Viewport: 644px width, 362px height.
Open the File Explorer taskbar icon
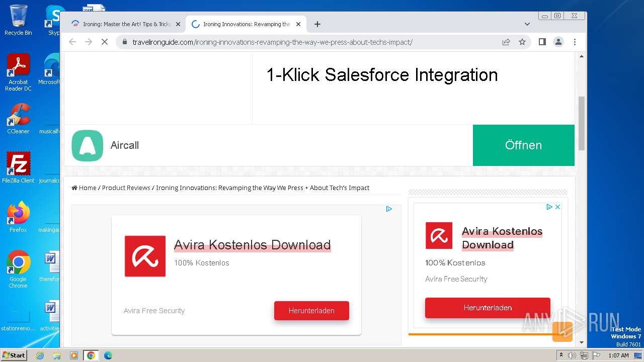pyautogui.click(x=57, y=355)
